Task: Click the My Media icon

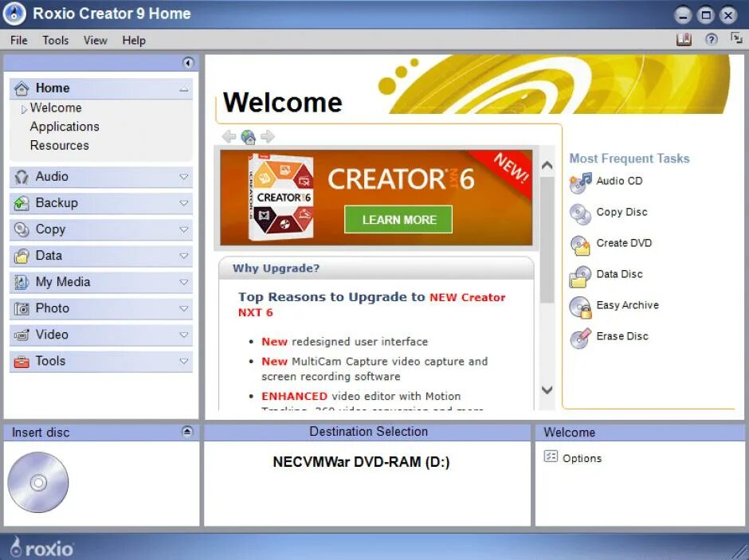Action: click(22, 282)
